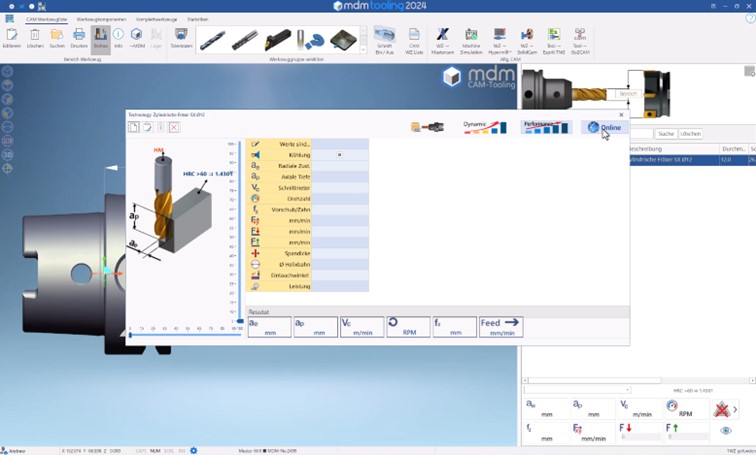
Task: Click the help question mark icon
Action: point(750,18)
